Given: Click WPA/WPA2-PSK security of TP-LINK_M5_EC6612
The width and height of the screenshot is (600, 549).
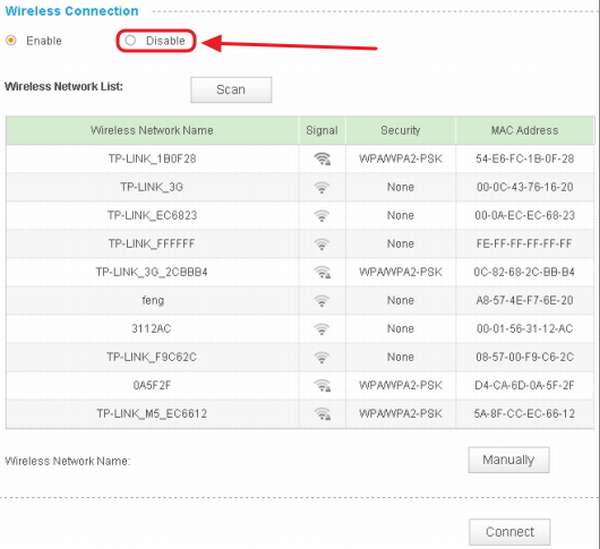Looking at the screenshot, I should (x=401, y=414).
